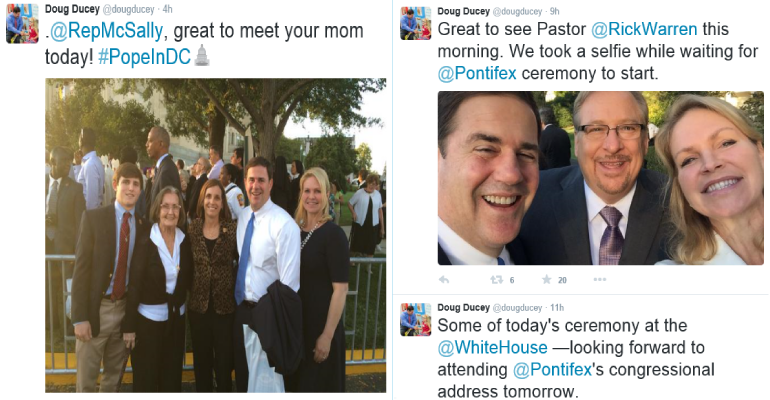Open more options ellipsis under selfie tweet
Image resolution: width=770 pixels, height=400 pixels.
click(601, 280)
